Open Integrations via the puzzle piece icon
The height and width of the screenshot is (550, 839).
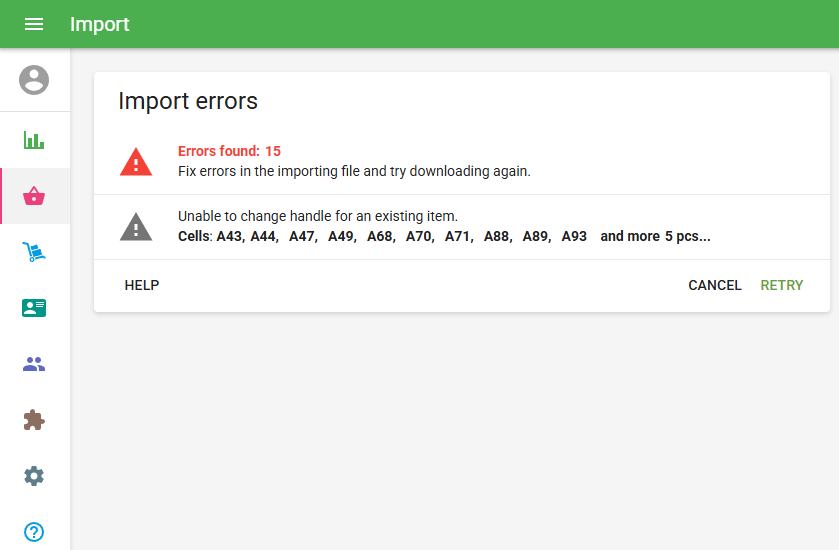34,420
